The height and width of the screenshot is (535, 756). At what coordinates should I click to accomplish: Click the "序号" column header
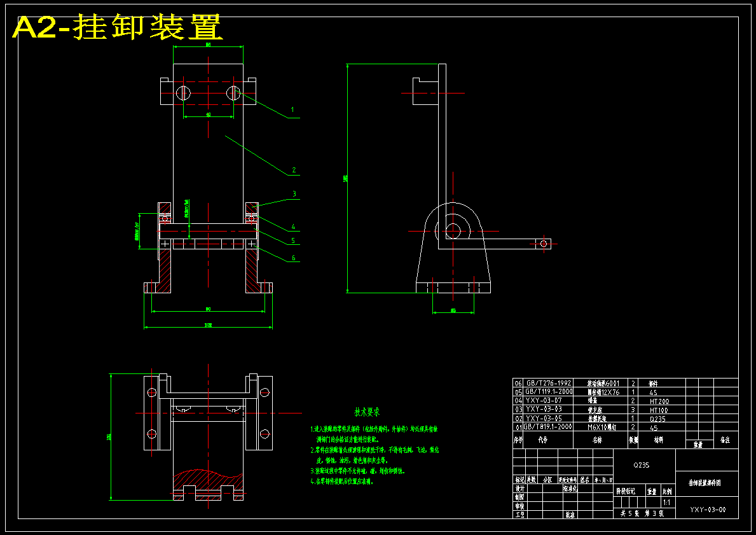tap(518, 440)
